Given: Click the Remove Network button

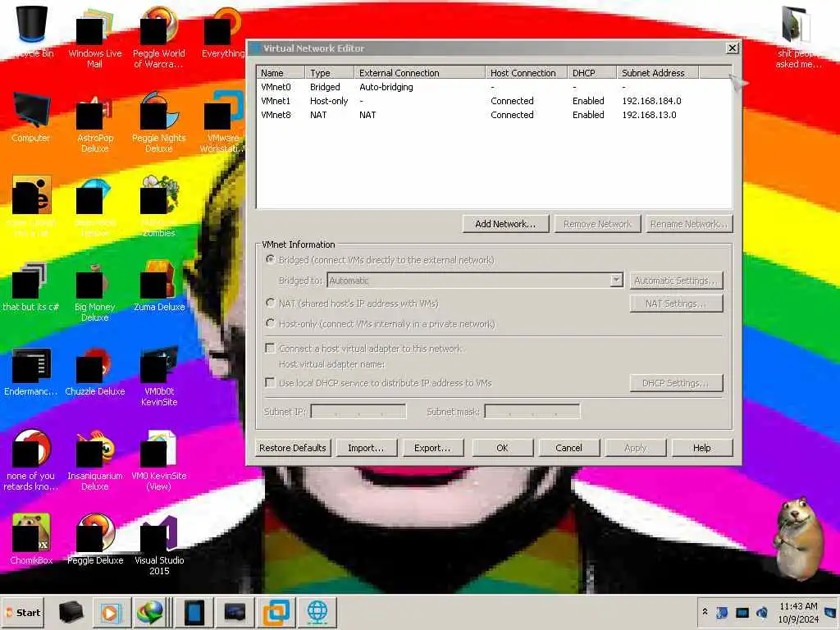Looking at the screenshot, I should point(597,224).
